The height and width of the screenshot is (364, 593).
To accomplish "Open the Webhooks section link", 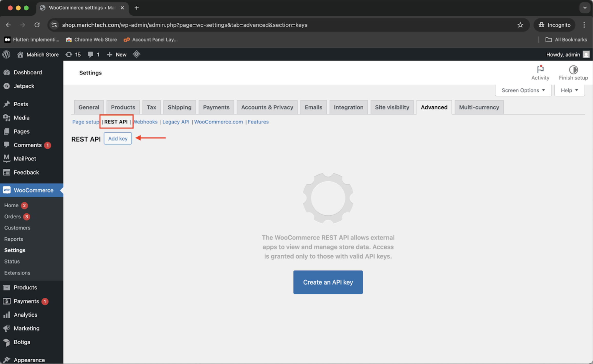I will [x=146, y=122].
